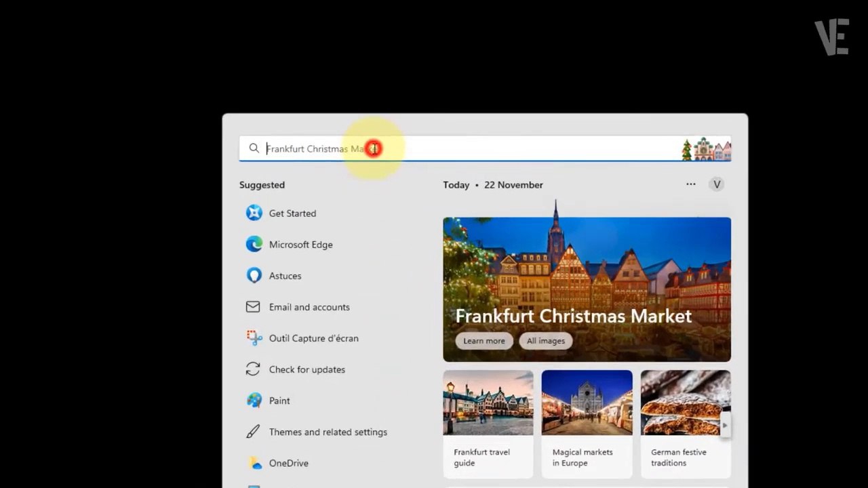Open the Frankfurt Christmas Market hero image

(x=587, y=289)
